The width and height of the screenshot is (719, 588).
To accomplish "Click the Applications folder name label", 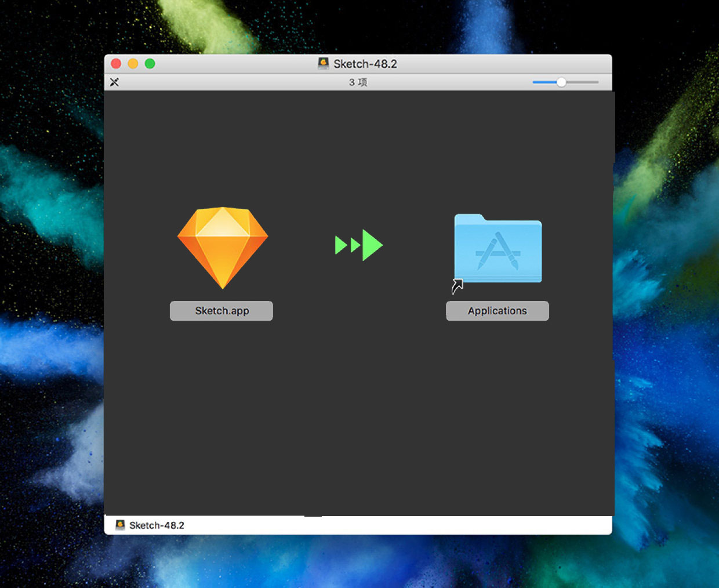I will (x=498, y=311).
